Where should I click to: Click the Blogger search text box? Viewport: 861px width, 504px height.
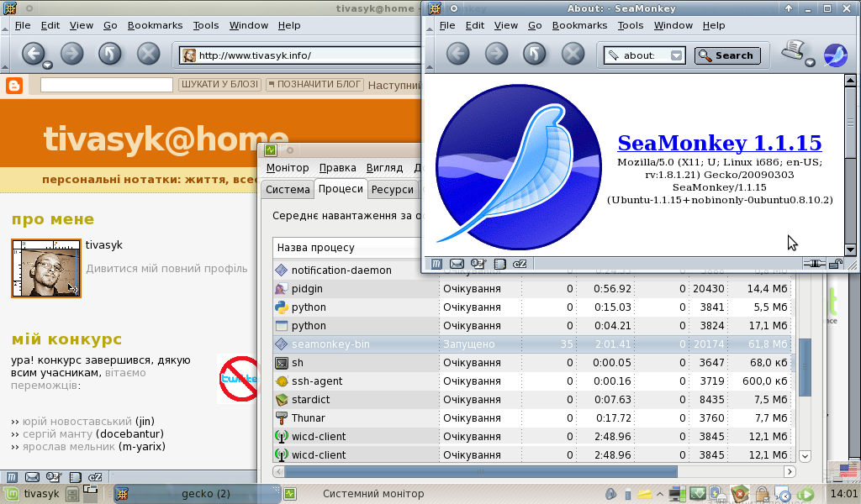click(x=107, y=85)
